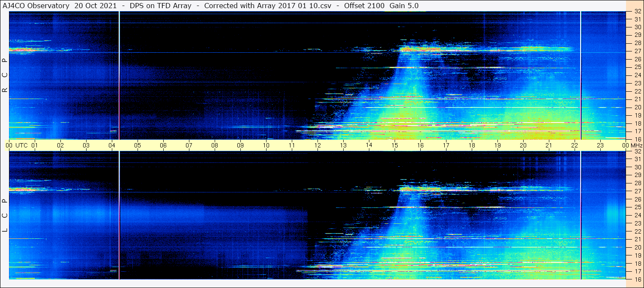Click the 12 hour mark on the UTC axis
The image size is (644, 288).
click(318, 145)
